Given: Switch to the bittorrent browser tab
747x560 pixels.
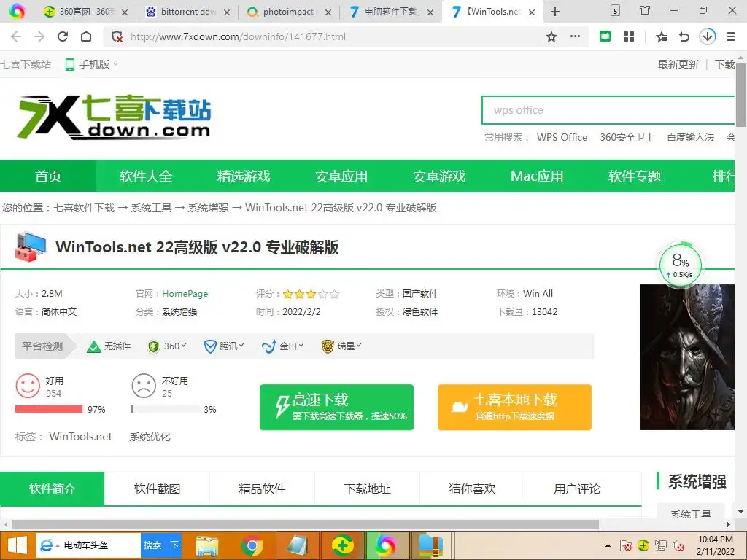Looking at the screenshot, I should 187,12.
